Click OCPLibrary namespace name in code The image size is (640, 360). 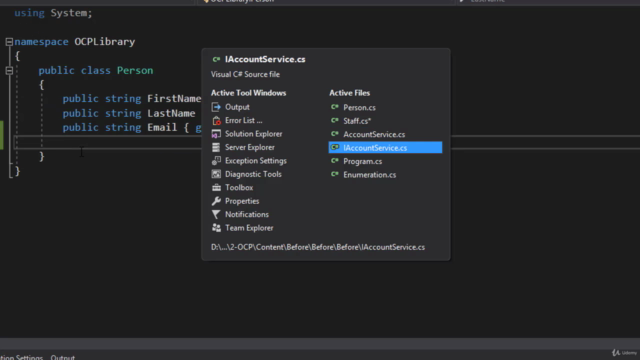coord(104,42)
